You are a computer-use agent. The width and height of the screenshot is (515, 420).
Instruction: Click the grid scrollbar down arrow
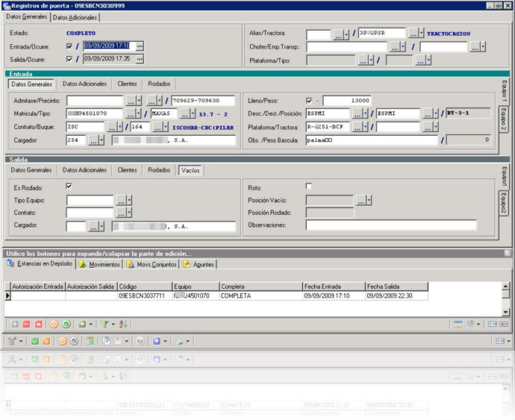click(x=506, y=312)
